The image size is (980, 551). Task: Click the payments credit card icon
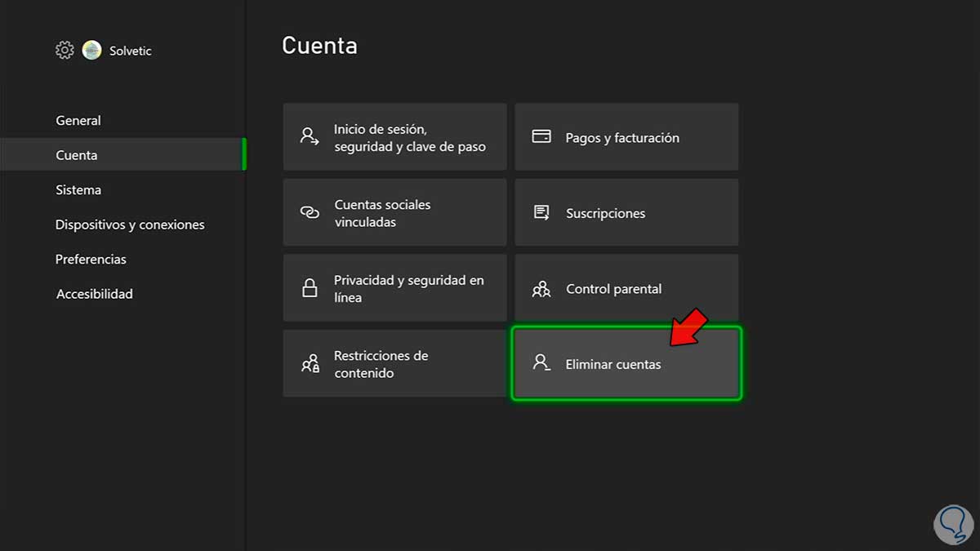[541, 136]
